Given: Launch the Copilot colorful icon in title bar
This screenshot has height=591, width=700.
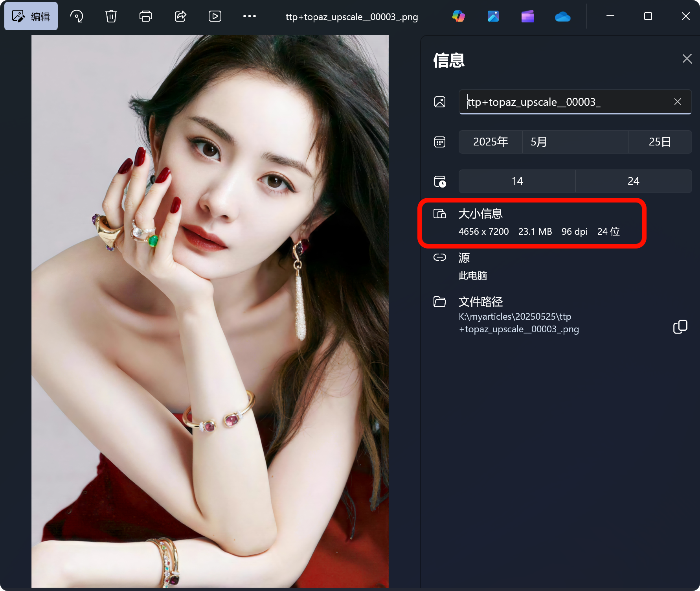Looking at the screenshot, I should click(x=459, y=16).
